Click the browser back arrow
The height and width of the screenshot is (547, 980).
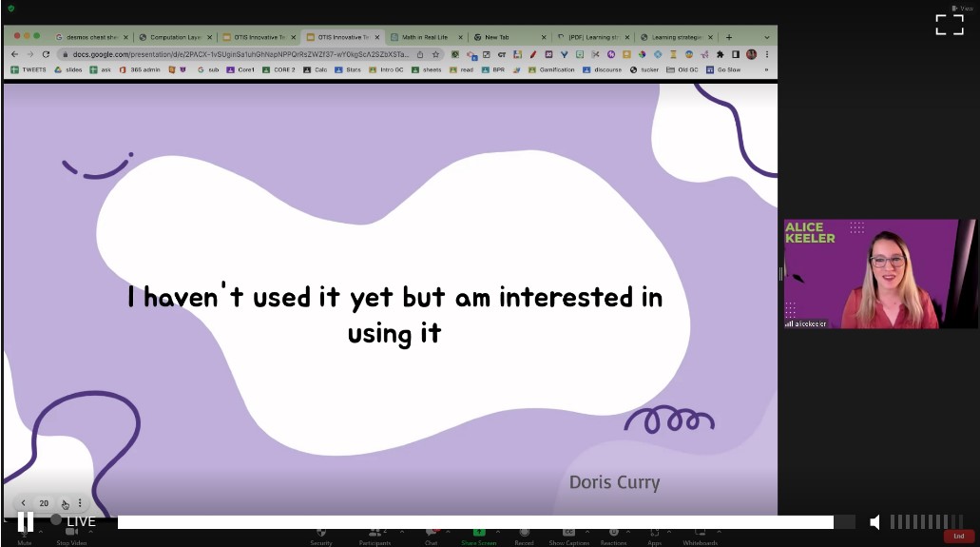[x=15, y=54]
